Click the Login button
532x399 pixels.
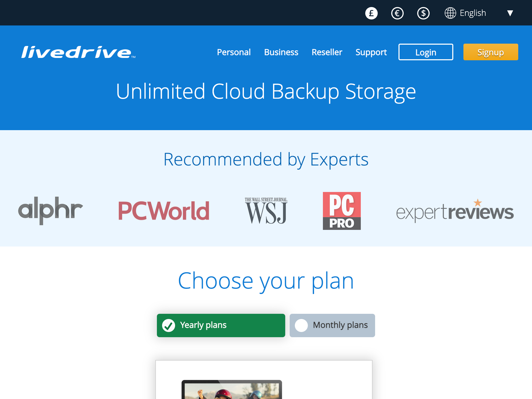coord(426,52)
